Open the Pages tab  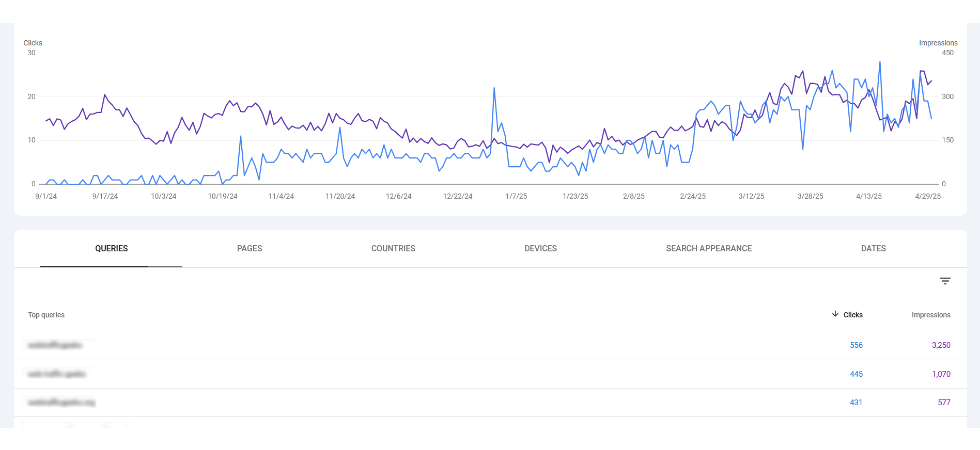[x=250, y=249]
